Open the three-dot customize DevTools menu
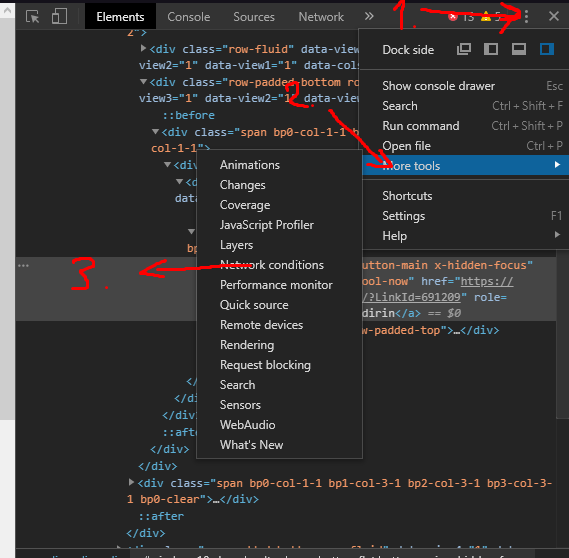 [527, 16]
